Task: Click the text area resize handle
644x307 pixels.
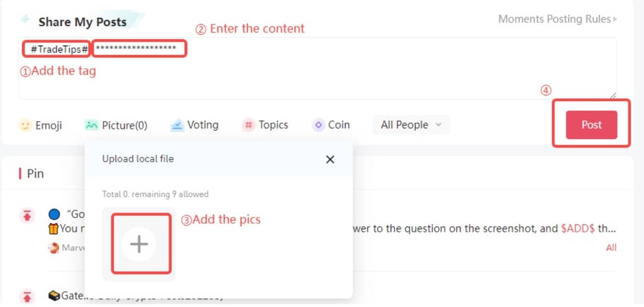Action: pos(613,96)
